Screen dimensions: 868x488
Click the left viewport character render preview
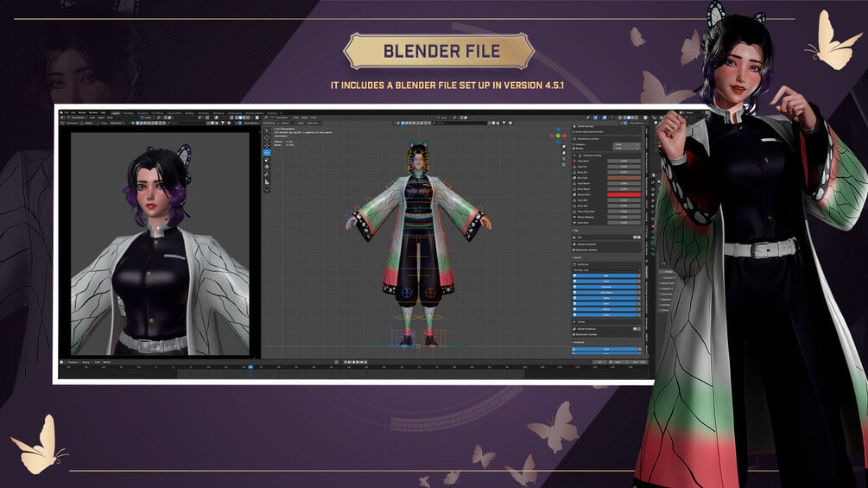(160, 244)
